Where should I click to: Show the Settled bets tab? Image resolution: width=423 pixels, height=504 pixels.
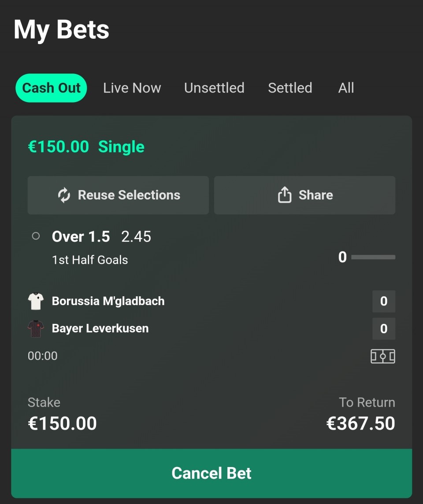coord(290,88)
